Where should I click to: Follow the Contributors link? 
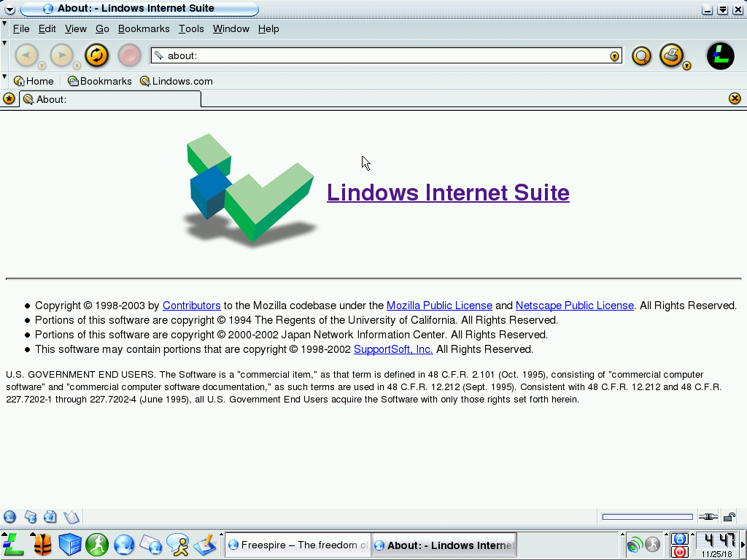(192, 306)
